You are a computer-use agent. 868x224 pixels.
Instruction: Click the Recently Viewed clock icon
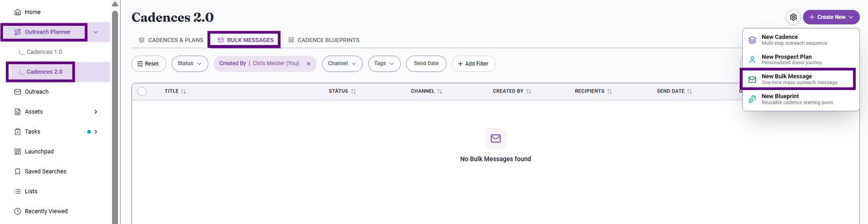[x=18, y=211]
